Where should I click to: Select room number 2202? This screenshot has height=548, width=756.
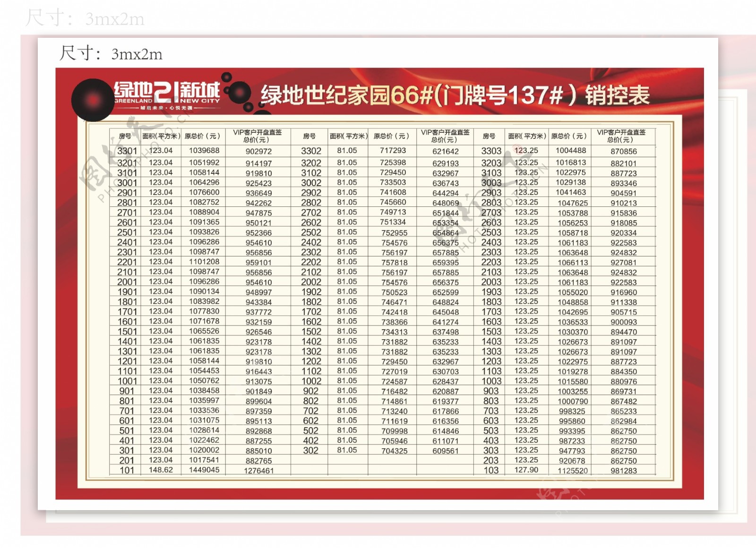[x=311, y=262]
